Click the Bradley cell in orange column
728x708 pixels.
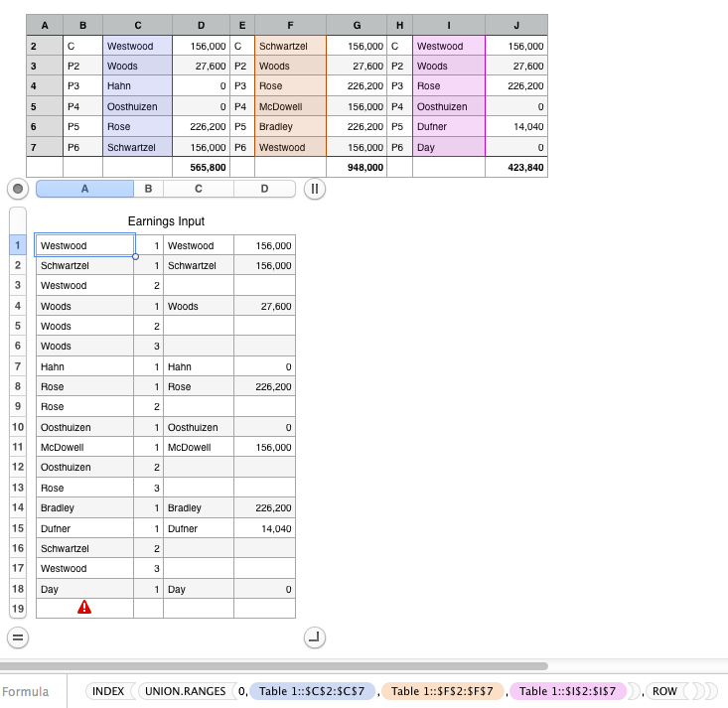(x=290, y=127)
